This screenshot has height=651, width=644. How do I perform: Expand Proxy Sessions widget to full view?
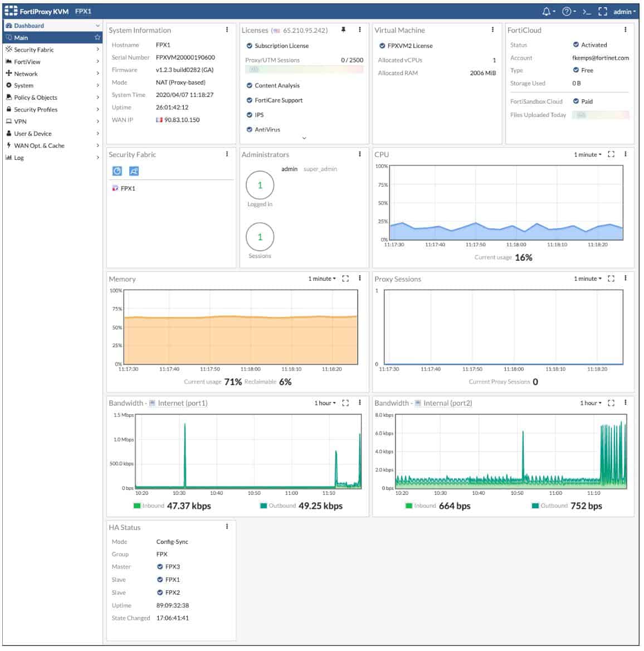pyautogui.click(x=611, y=279)
